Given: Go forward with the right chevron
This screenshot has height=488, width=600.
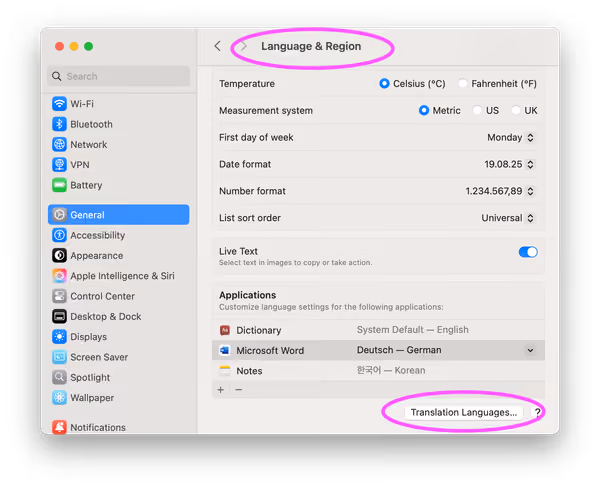Looking at the screenshot, I should [x=244, y=46].
